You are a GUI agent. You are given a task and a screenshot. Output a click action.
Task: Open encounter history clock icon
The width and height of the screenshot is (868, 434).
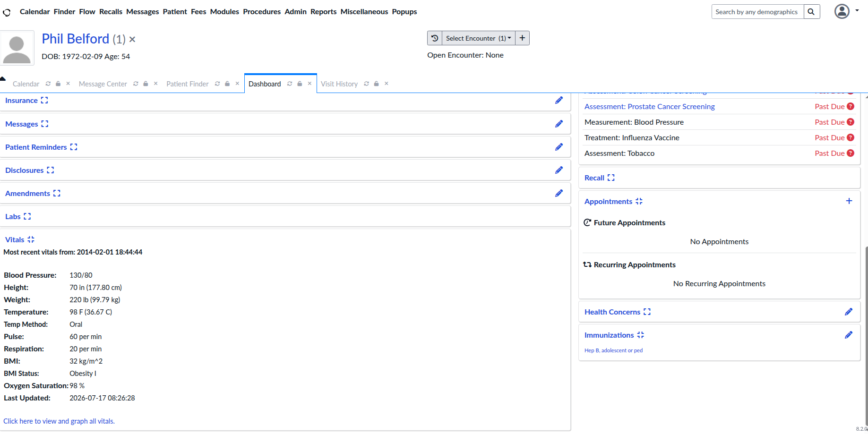(435, 38)
